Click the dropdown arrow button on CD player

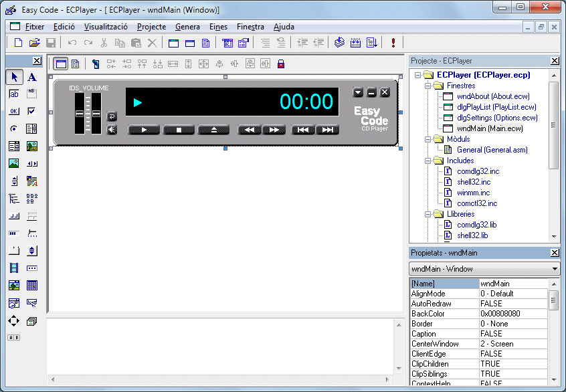pos(358,92)
